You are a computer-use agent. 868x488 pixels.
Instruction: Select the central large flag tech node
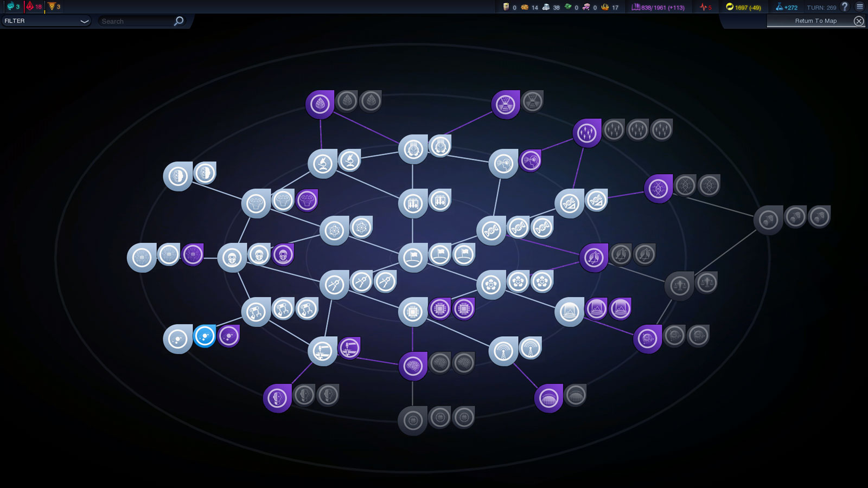413,258
